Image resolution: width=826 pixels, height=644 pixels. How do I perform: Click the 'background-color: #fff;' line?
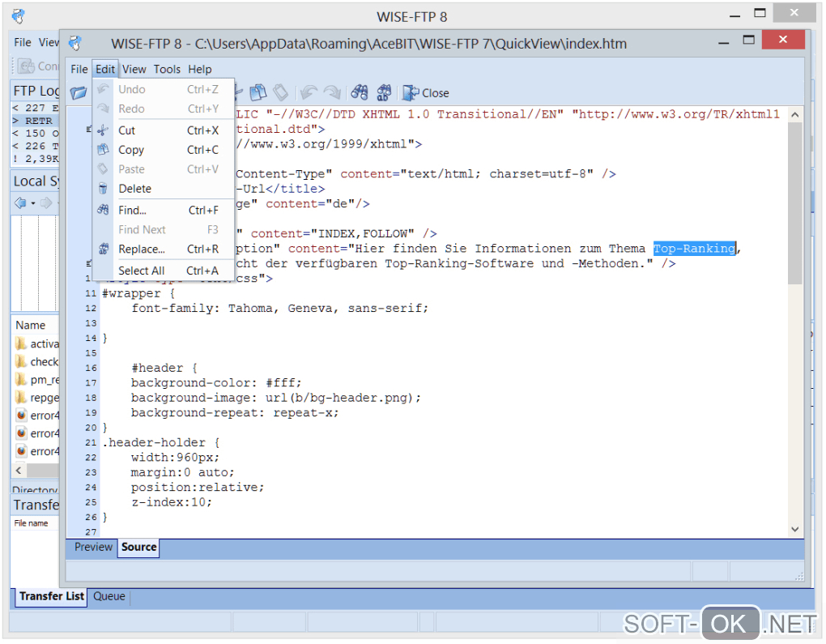(x=216, y=383)
